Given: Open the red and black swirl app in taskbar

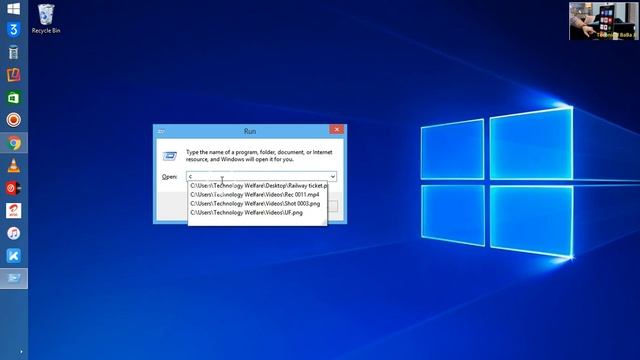Looking at the screenshot, I should (x=13, y=188).
